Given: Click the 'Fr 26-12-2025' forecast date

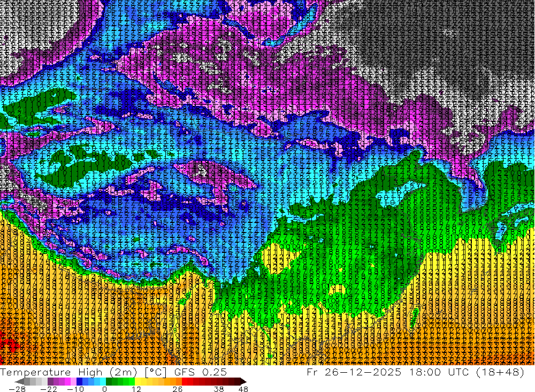Looking at the screenshot, I should (354, 372).
